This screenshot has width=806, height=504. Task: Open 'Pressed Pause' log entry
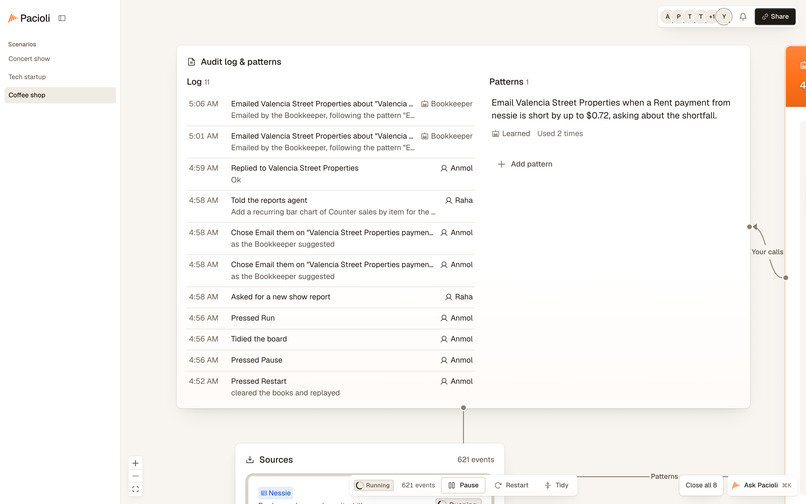(x=331, y=360)
